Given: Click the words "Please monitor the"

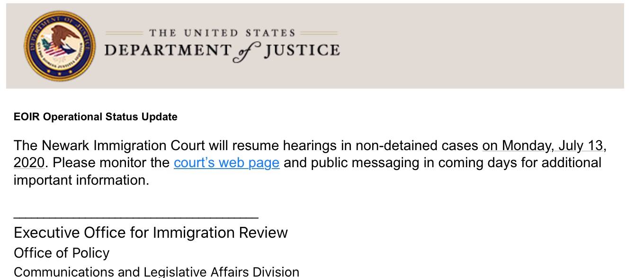Looking at the screenshot, I should click(111, 162).
